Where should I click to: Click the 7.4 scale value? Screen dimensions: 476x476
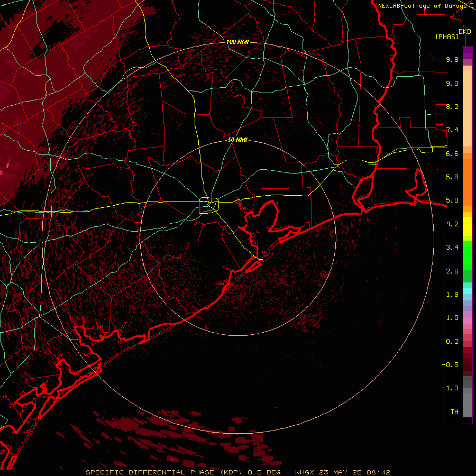[x=452, y=130]
